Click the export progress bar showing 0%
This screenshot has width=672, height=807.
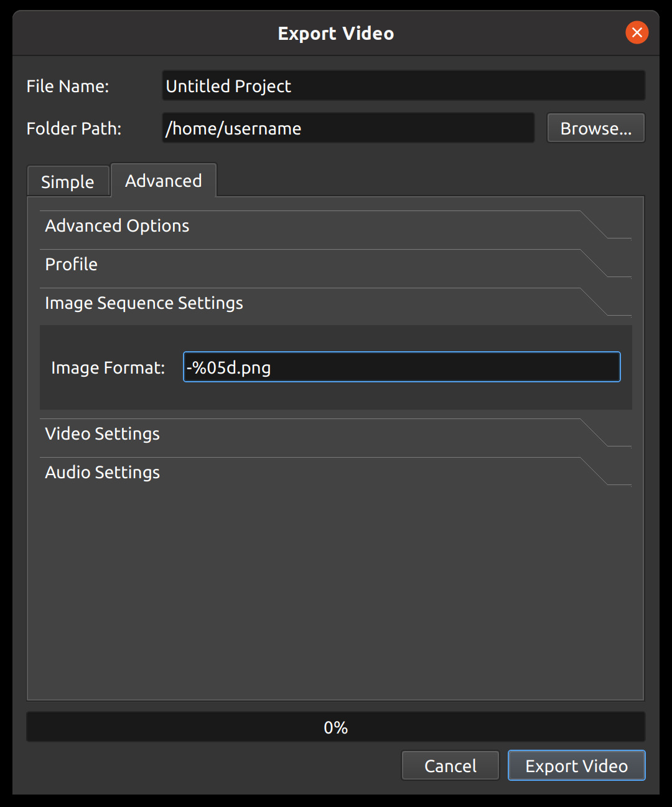coord(336,726)
